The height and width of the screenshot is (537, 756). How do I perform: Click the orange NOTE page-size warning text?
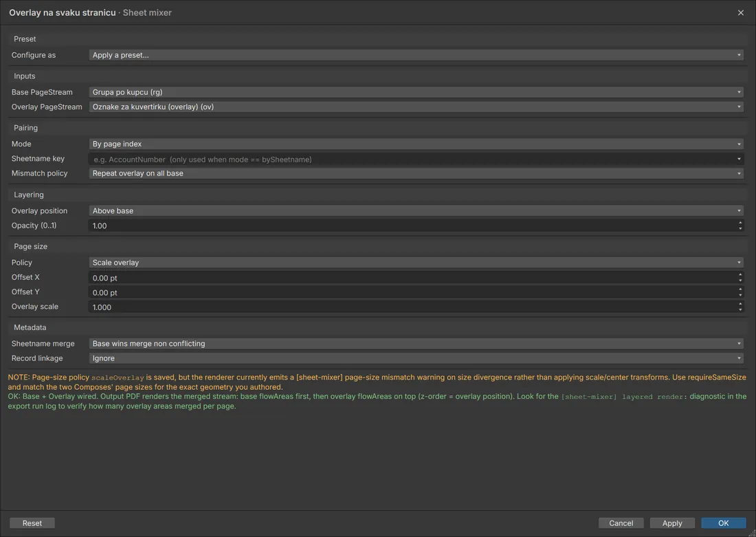pyautogui.click(x=377, y=382)
